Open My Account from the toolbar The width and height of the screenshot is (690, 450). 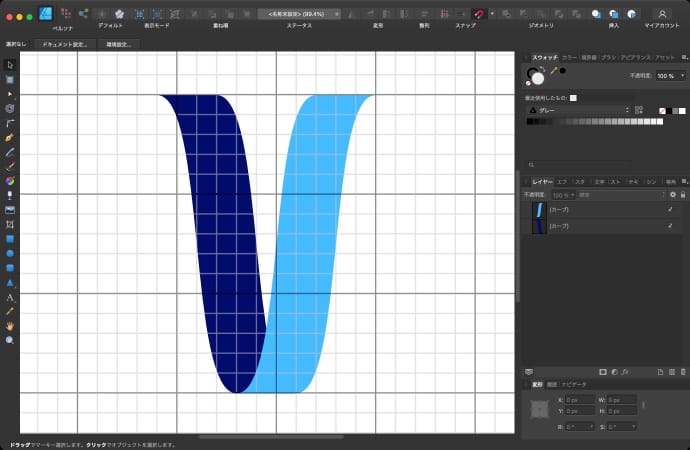662,14
